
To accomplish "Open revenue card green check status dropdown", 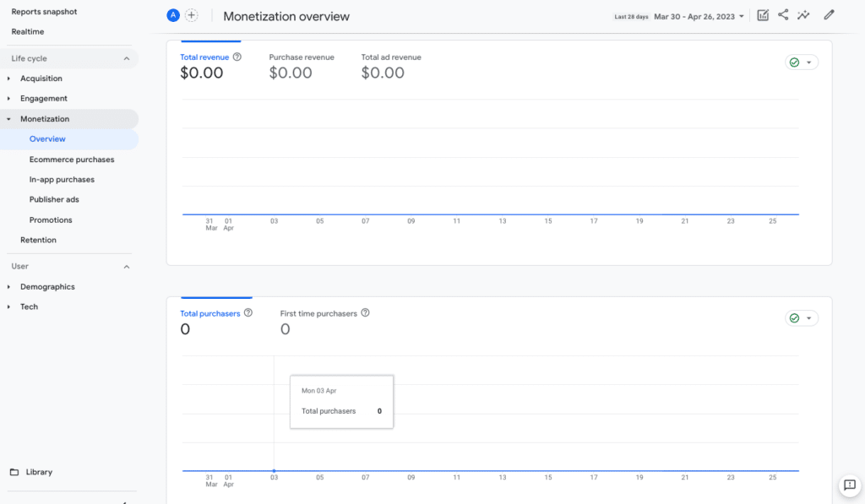I will pos(801,62).
